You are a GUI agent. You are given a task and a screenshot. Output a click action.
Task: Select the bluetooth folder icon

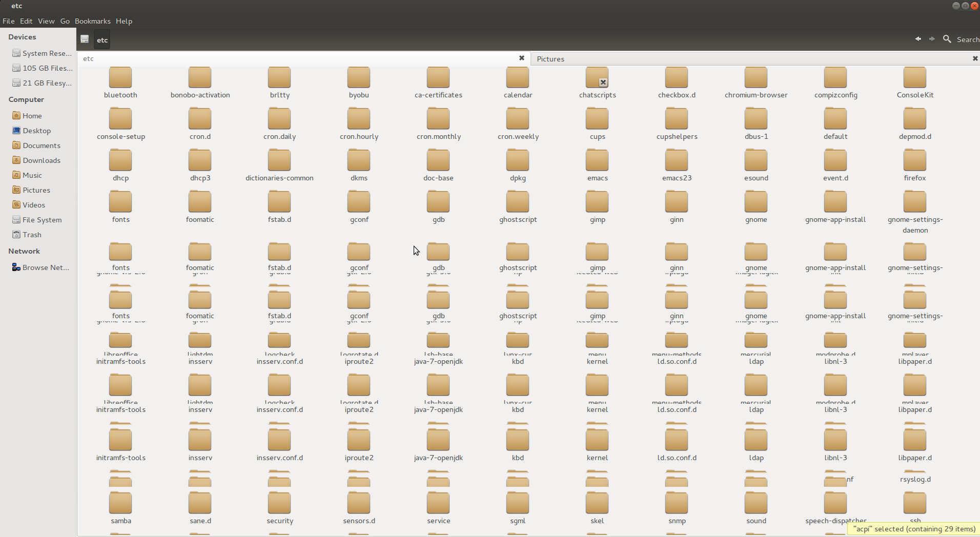coord(120,78)
